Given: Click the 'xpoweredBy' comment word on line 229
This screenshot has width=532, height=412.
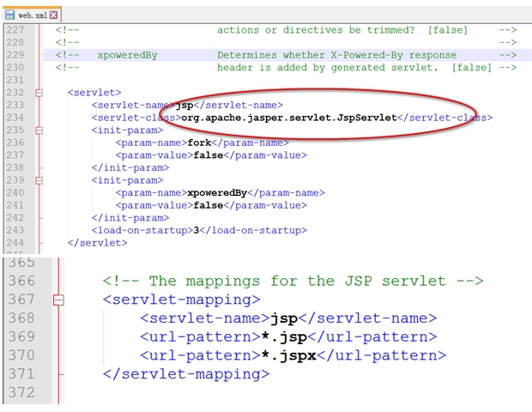Looking at the screenshot, I should 127,55.
